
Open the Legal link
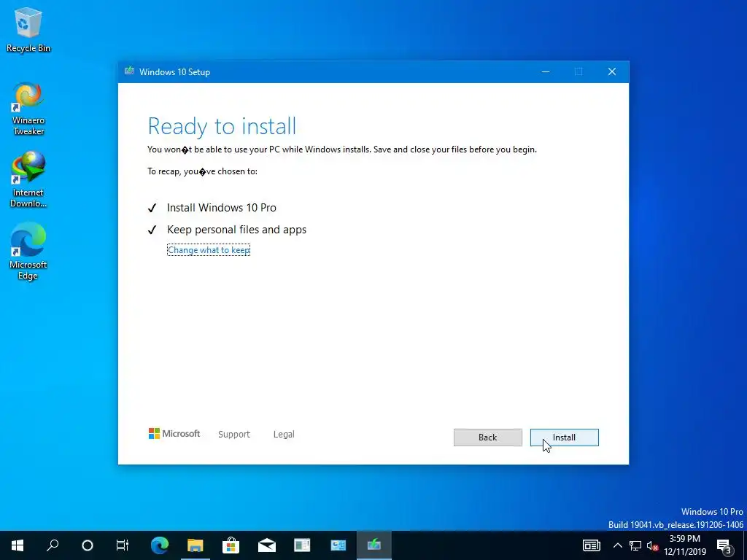[284, 435]
